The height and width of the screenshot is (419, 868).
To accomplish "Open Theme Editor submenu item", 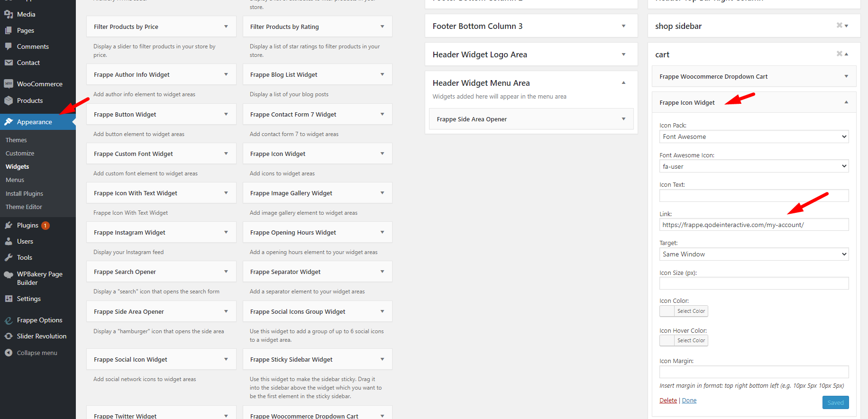I will 24,207.
